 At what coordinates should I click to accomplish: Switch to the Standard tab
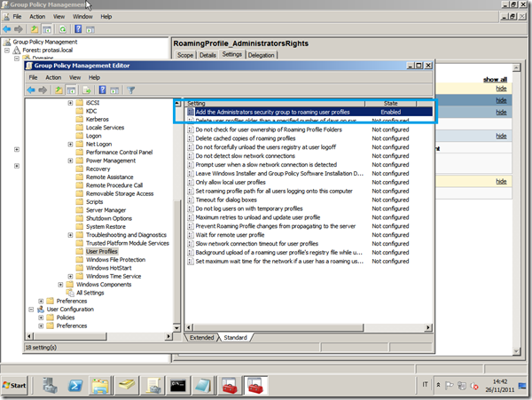coord(236,337)
